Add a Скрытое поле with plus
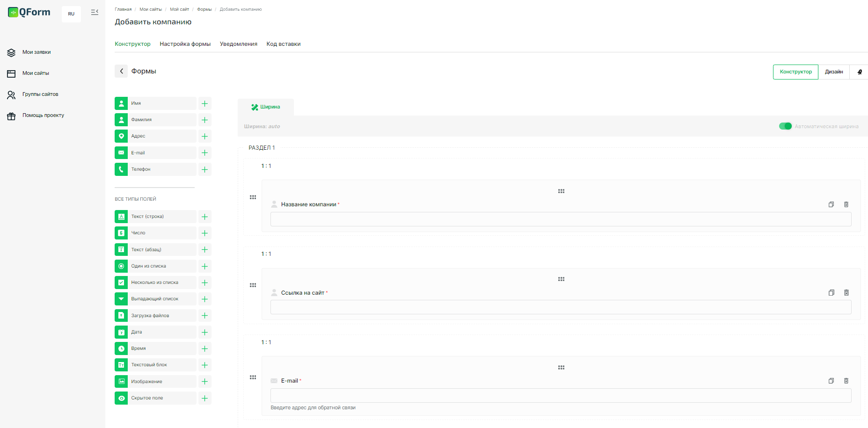The image size is (868, 428). (204, 398)
